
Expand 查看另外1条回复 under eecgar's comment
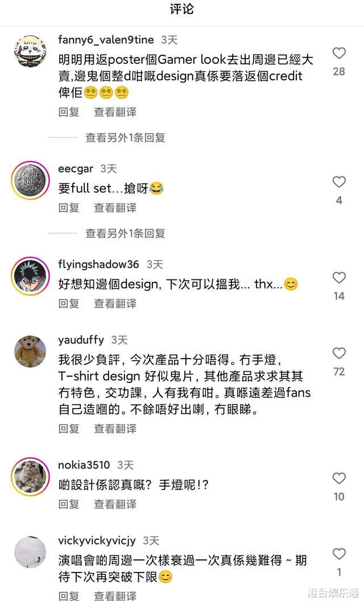tap(125, 233)
